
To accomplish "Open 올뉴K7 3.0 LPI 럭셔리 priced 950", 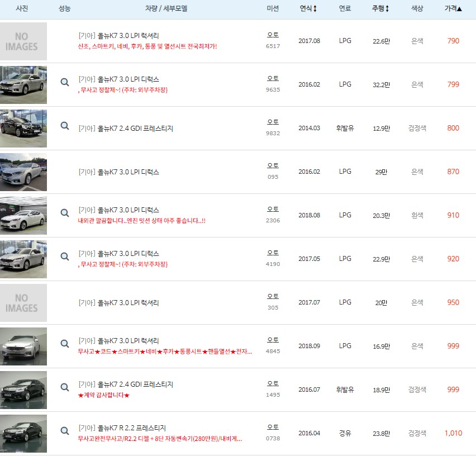I will [x=118, y=303].
